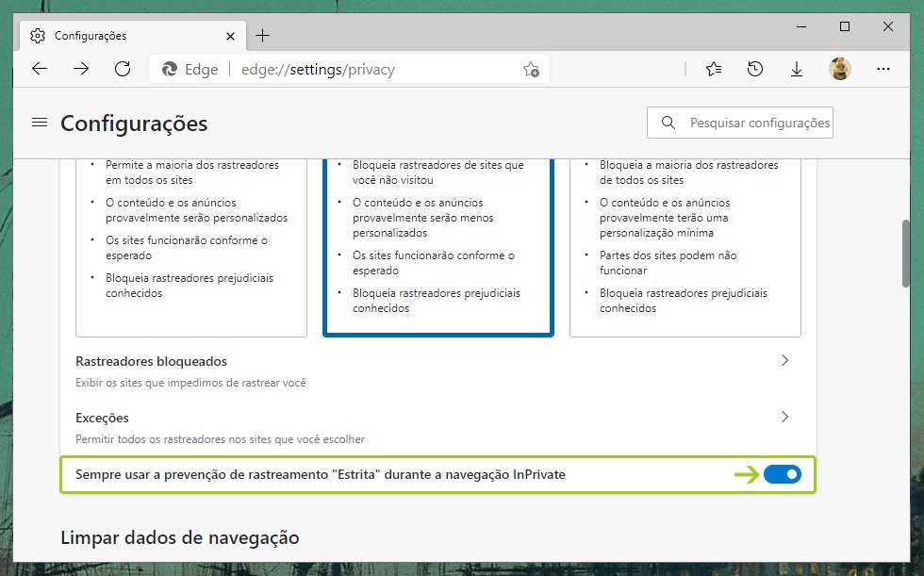924x576 pixels.
Task: Toggle Estrita tracking prevention for InPrivate
Action: tap(782, 474)
